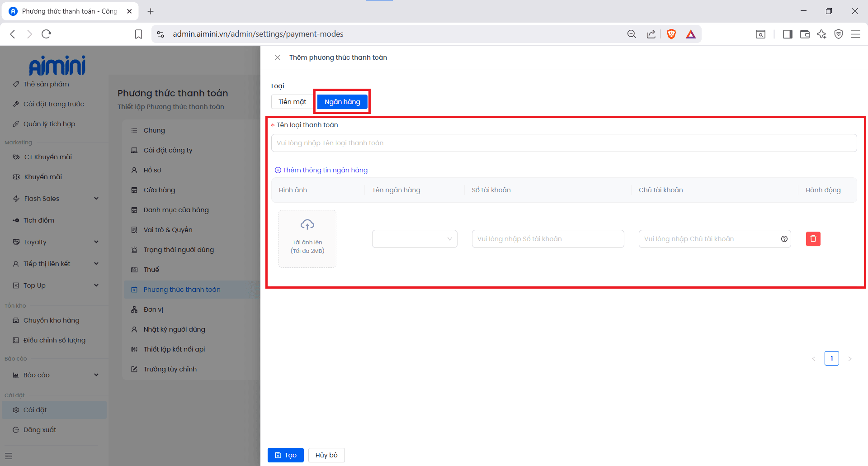The height and width of the screenshot is (466, 868).
Task: Open the browser wallet icon
Action: pos(805,34)
